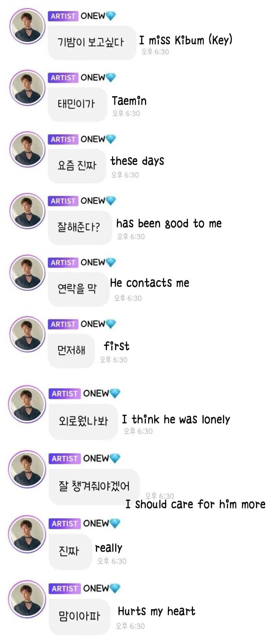Viewport: 276px width, 644px height.
Task: Click the '먼저해' message bubble
Action: click(x=71, y=351)
